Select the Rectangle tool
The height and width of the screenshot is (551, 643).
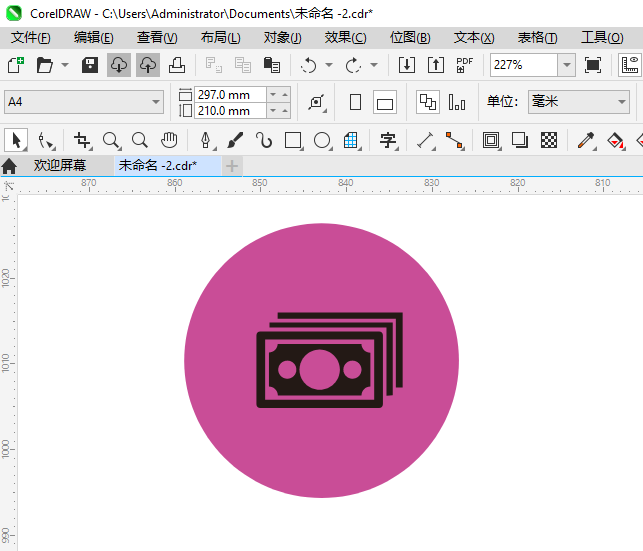point(293,141)
